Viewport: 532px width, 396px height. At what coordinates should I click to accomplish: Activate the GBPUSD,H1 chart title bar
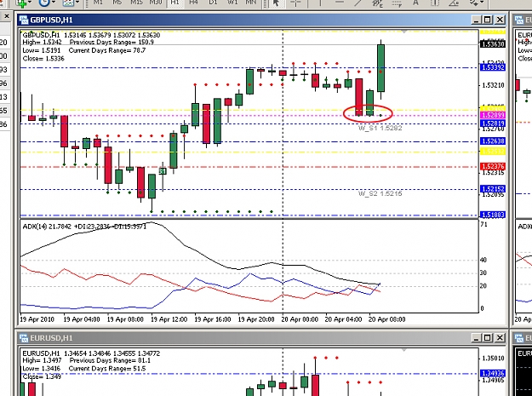(x=244, y=20)
